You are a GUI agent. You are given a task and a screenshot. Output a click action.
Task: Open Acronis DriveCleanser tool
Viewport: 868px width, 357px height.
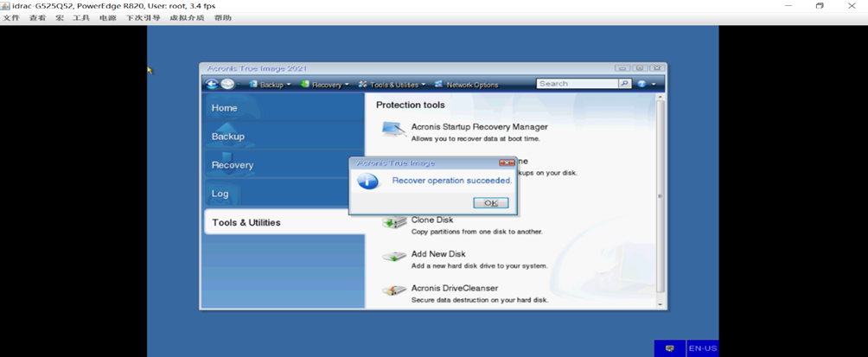[x=455, y=289]
